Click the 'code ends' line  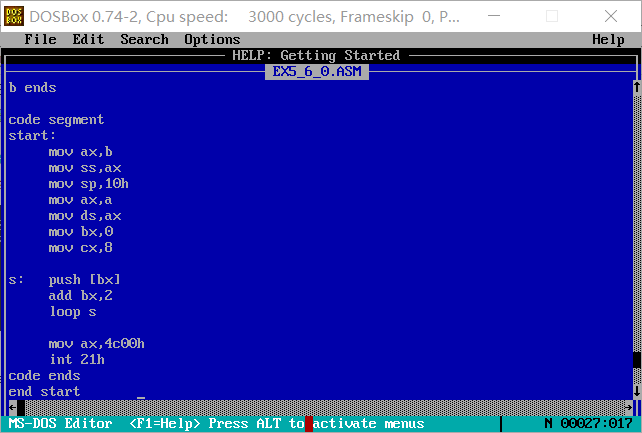pyautogui.click(x=44, y=376)
